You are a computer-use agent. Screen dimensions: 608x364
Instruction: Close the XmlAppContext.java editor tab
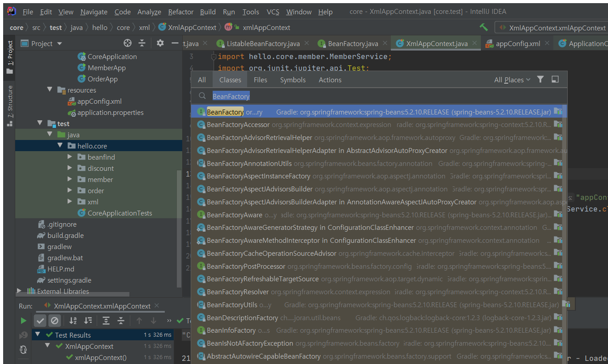pyautogui.click(x=475, y=44)
